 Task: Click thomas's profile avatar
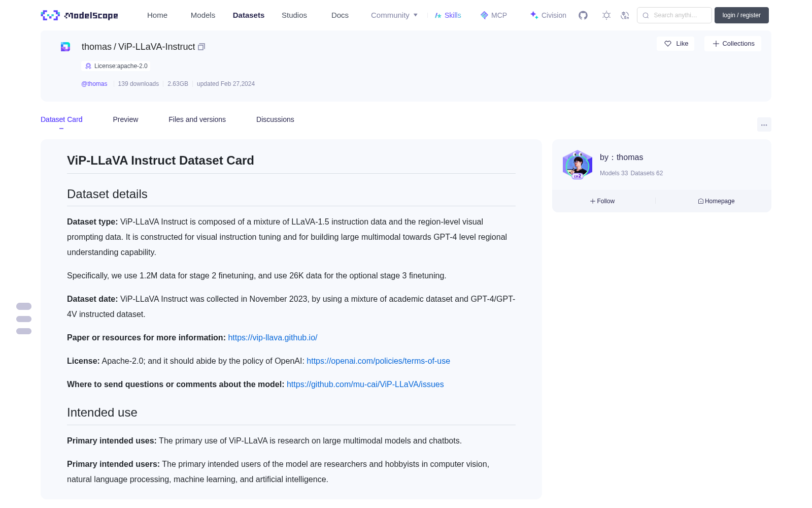(578, 165)
